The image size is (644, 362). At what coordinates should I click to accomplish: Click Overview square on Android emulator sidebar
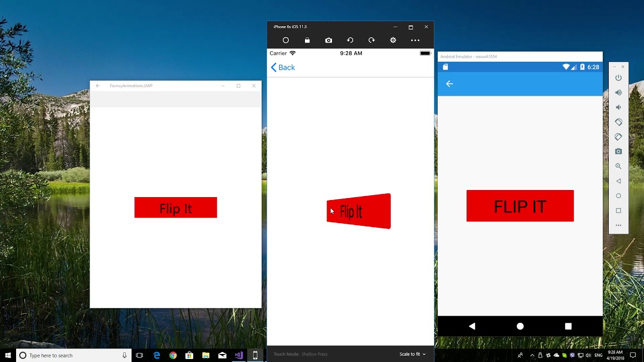[x=618, y=210]
